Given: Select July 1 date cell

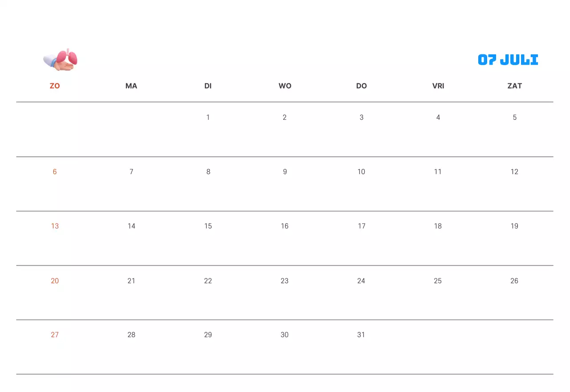Looking at the screenshot, I should click(x=208, y=118).
